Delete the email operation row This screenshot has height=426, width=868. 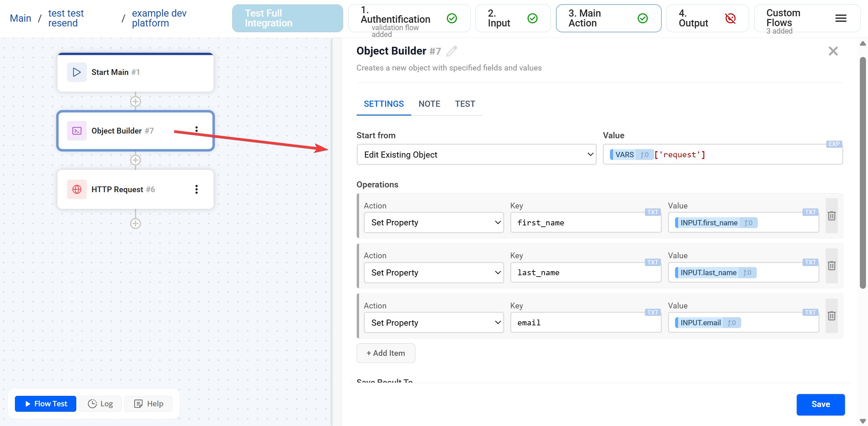pos(831,316)
